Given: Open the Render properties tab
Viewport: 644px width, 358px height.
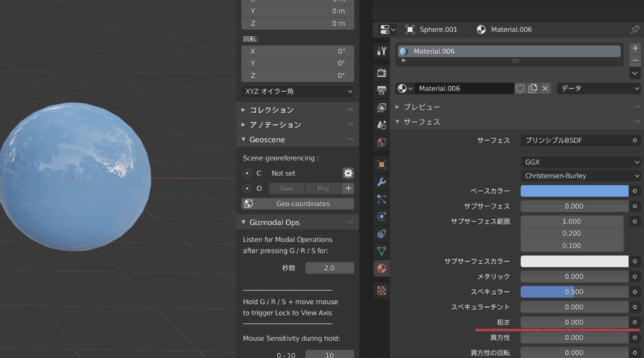Looking at the screenshot, I should coord(381,73).
